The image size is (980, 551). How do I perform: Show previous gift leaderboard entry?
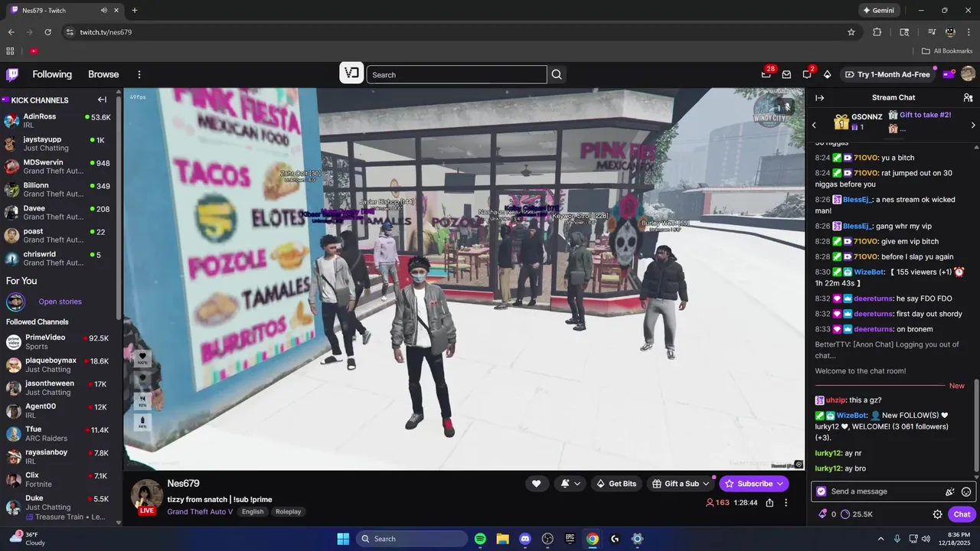(x=815, y=125)
